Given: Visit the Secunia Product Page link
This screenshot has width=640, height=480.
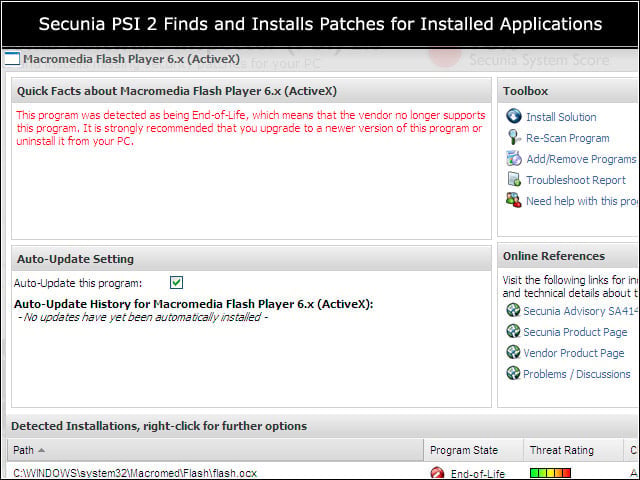Looking at the screenshot, I should (575, 332).
